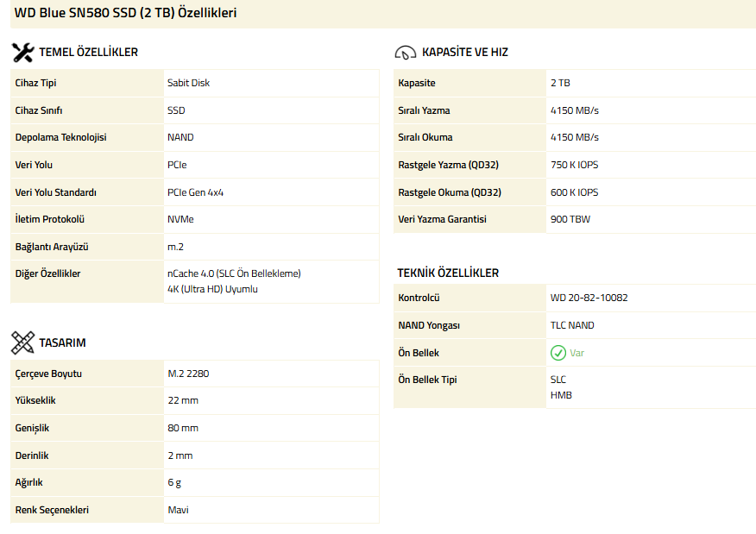Image resolution: width=756 pixels, height=534 pixels.
Task: Click the green Var text
Action: tap(577, 353)
